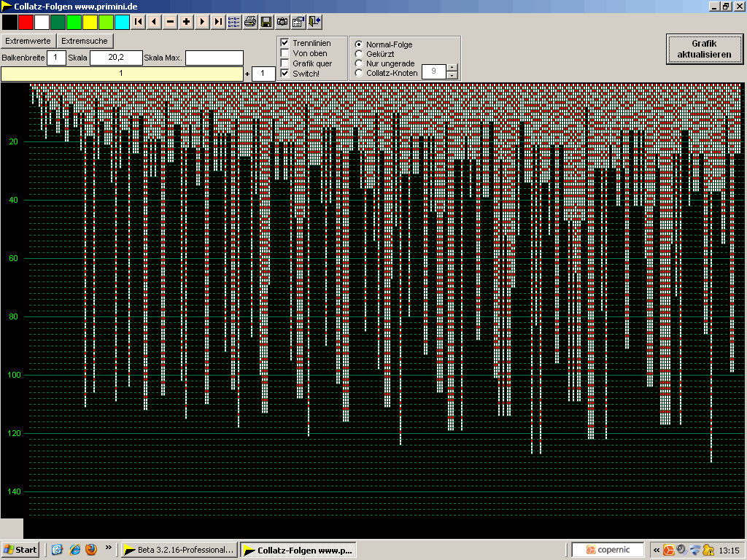Click the taskbar clock showing 13:15
This screenshot has height=560, width=747.
[729, 551]
